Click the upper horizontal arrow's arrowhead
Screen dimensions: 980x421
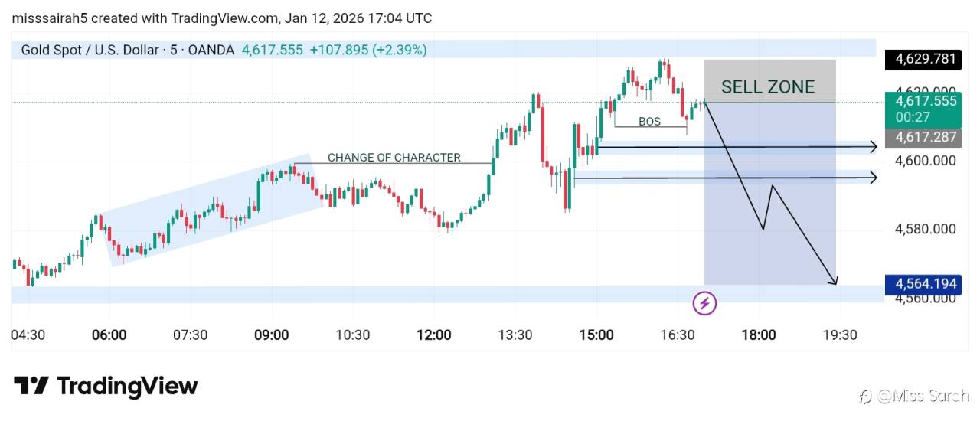click(x=873, y=146)
